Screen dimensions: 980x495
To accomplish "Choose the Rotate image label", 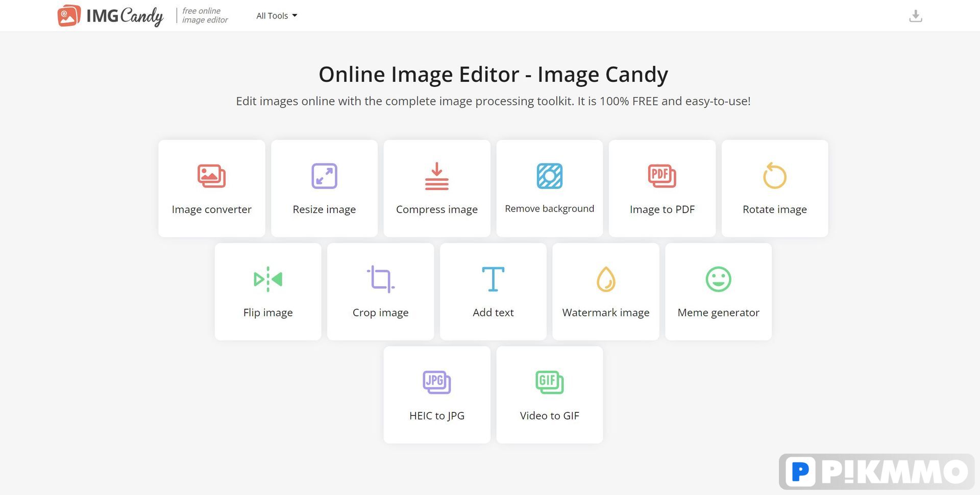I will [x=775, y=209].
